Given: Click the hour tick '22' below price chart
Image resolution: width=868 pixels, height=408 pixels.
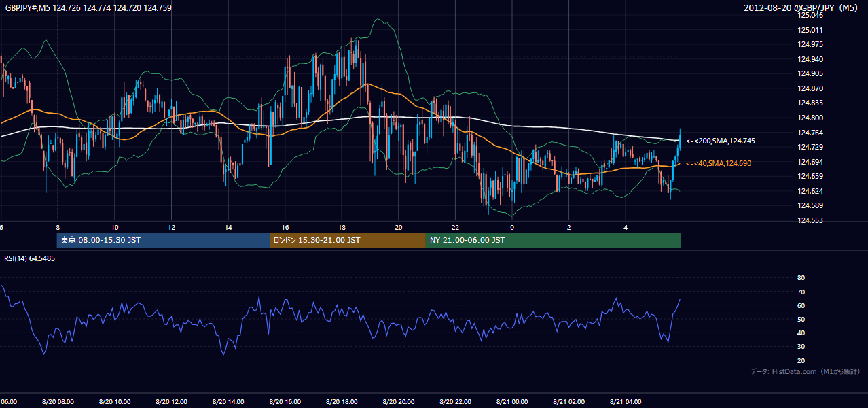Looking at the screenshot, I should click(x=455, y=227).
